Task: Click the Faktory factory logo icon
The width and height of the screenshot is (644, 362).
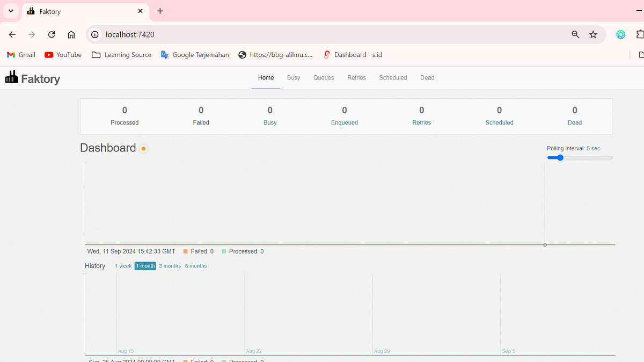Action: (x=11, y=77)
